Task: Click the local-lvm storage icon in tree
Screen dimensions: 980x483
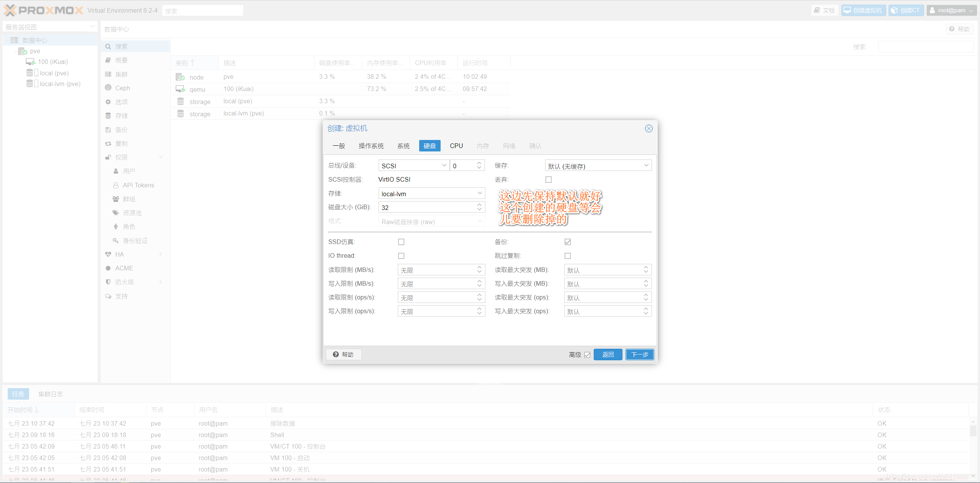Action: [30, 84]
